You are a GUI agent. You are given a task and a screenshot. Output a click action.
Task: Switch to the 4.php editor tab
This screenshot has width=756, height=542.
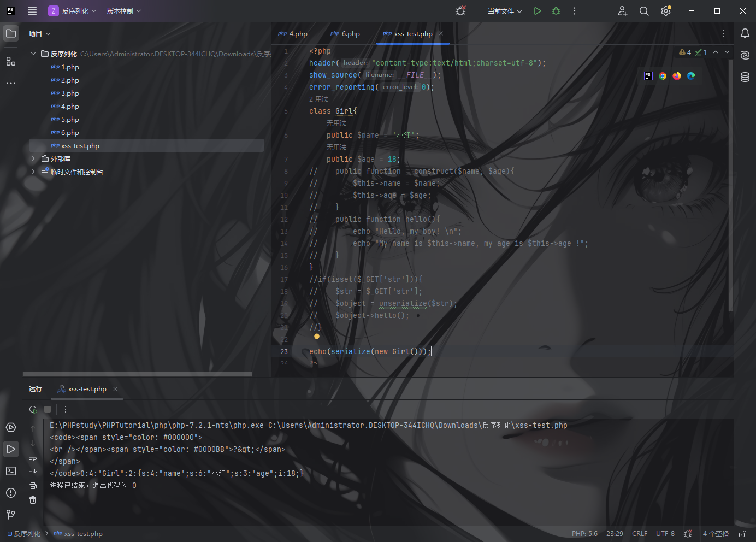(x=293, y=34)
